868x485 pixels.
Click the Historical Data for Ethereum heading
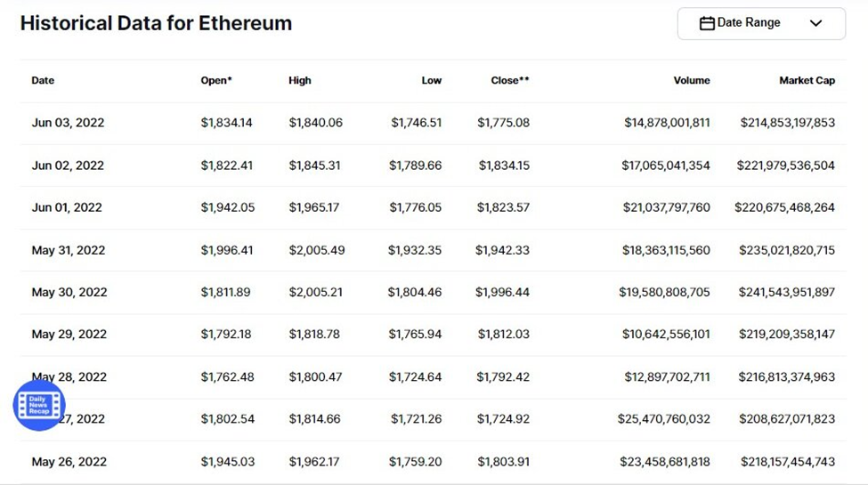(x=156, y=23)
